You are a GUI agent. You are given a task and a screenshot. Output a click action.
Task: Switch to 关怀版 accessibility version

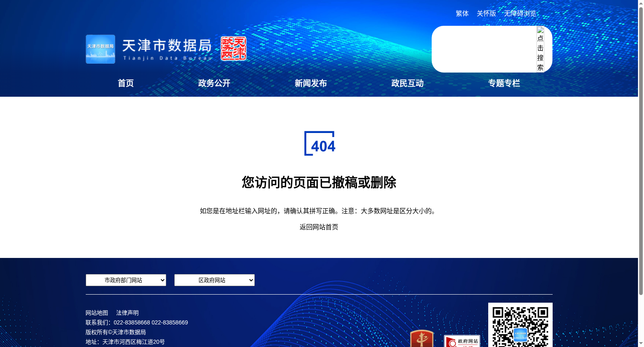click(486, 13)
